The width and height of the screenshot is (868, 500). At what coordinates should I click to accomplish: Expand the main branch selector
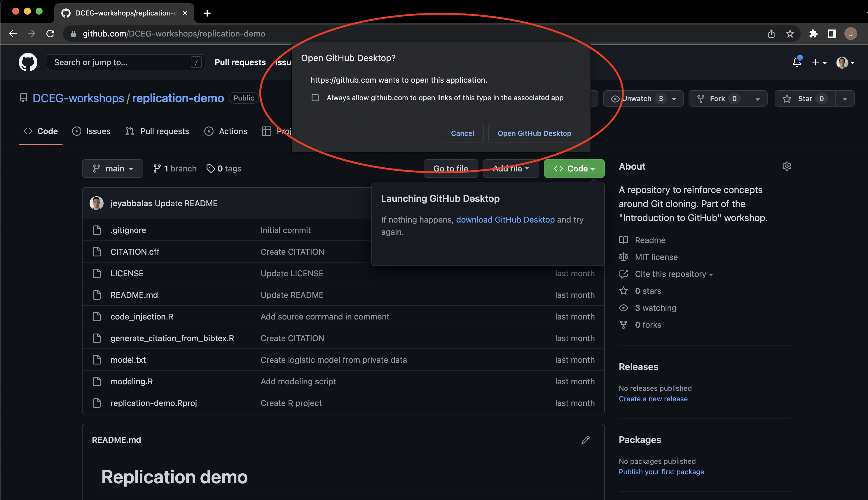[x=113, y=169]
